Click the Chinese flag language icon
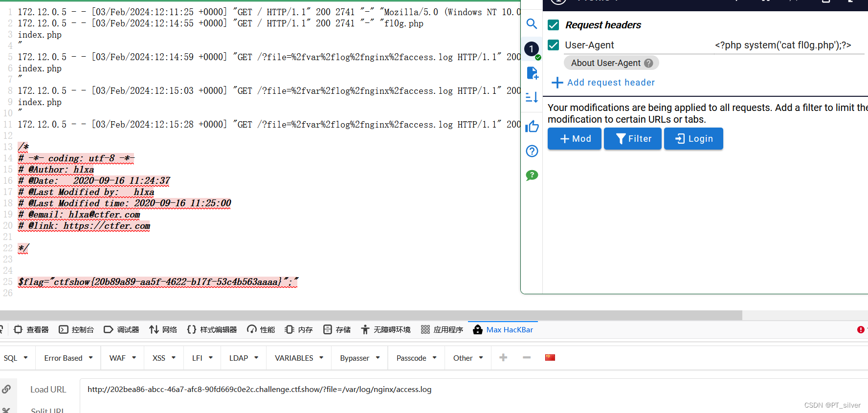Screen dimensions: 868x413 (550, 358)
